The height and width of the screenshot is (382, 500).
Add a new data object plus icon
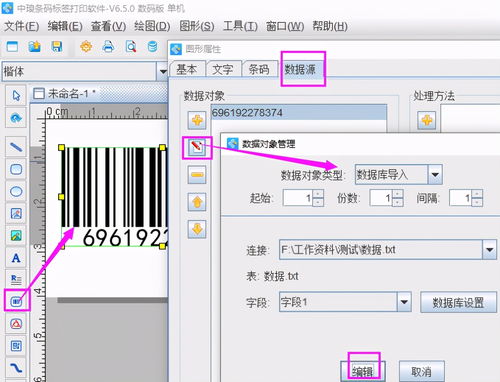click(197, 120)
